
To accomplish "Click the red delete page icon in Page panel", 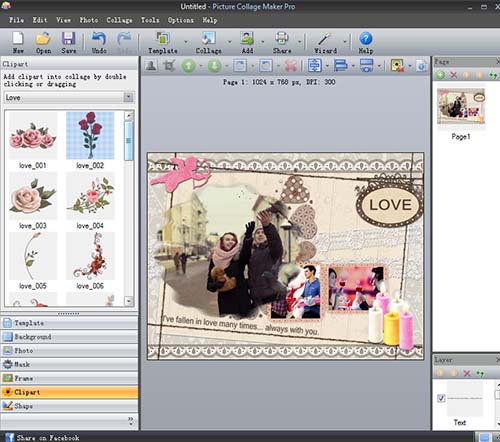I will (x=454, y=75).
